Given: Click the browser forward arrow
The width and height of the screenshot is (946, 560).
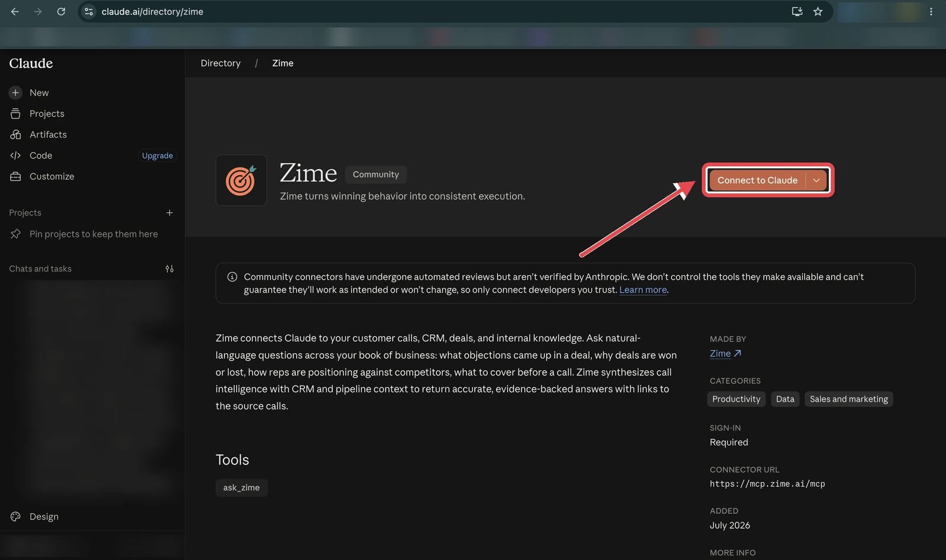Looking at the screenshot, I should coord(38,11).
